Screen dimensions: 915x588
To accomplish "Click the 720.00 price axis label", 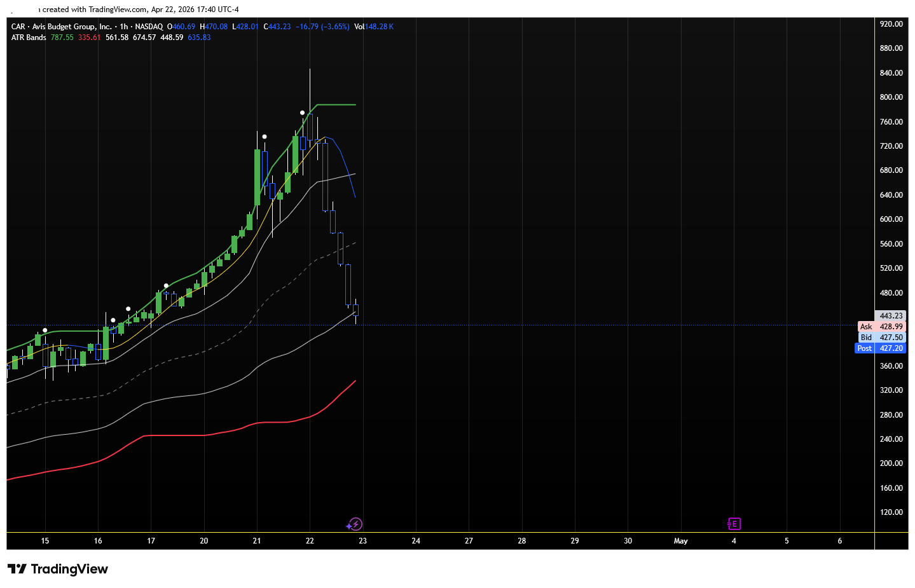I will pyautogui.click(x=891, y=146).
